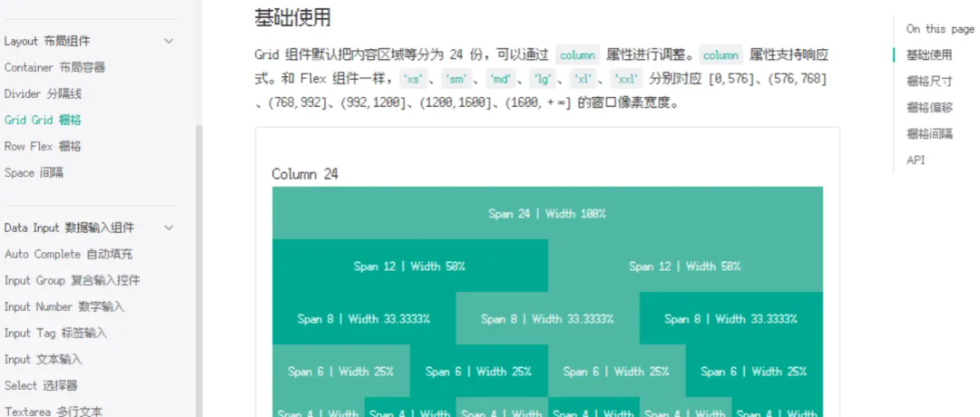Click the light green Span 12 | Width 50% cell
Image resolution: width=980 pixels, height=417 pixels.
686,266
